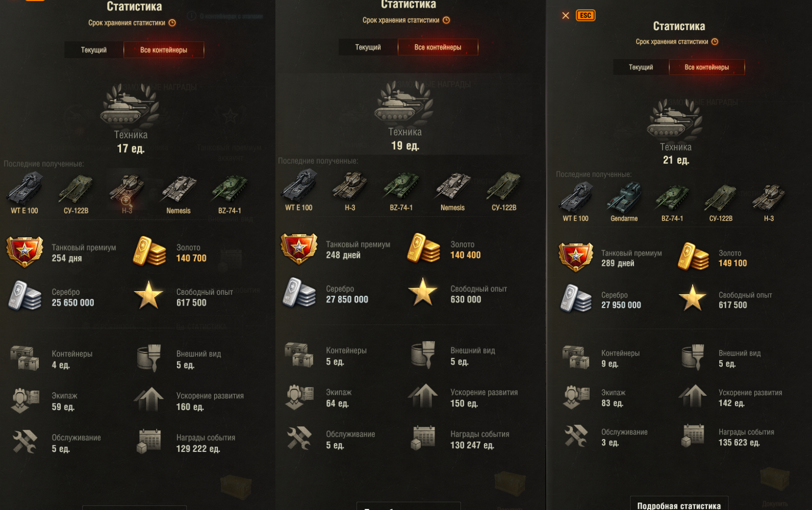Viewport: 812px width, 510px height.
Task: Select Все контейнеры tab in left panel
Action: tap(164, 50)
